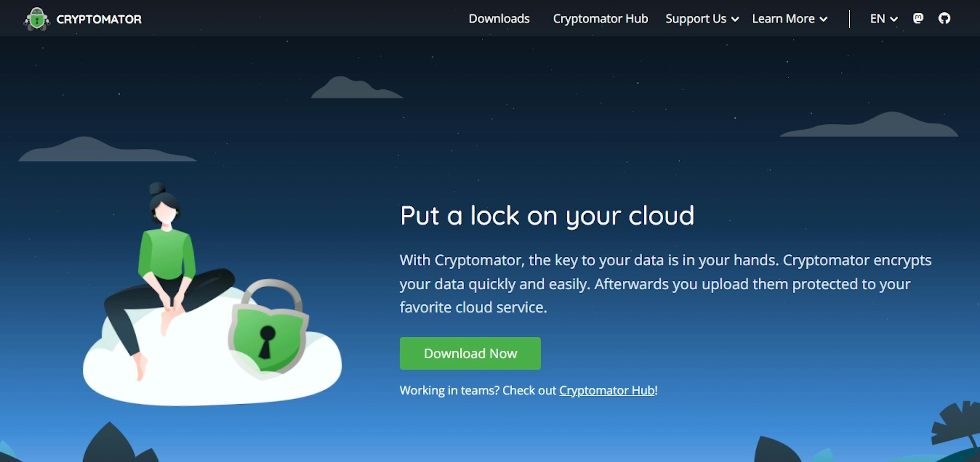Expand the Support Us dropdown menu
Screen dimensions: 980x462
(702, 19)
